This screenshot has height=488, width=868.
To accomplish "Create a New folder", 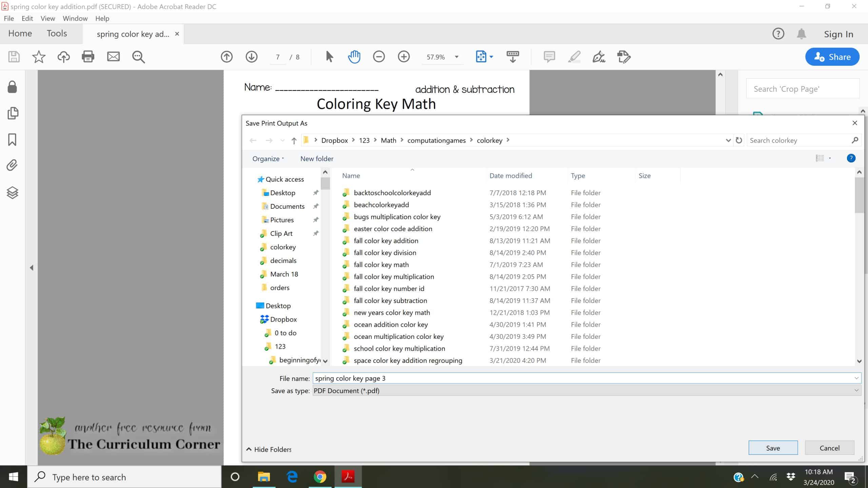I will 316,158.
